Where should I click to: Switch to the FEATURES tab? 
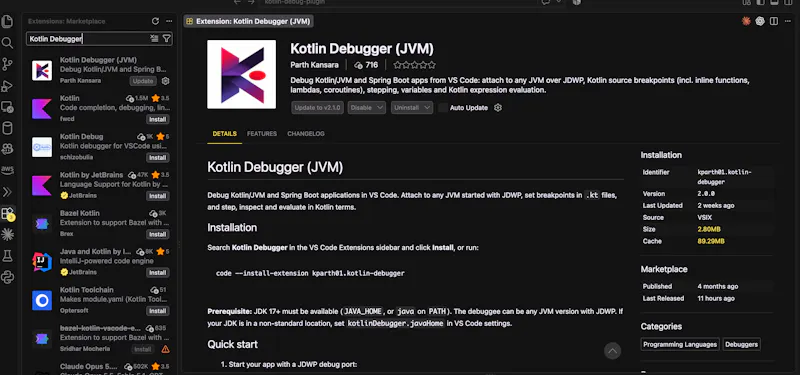[x=262, y=134]
